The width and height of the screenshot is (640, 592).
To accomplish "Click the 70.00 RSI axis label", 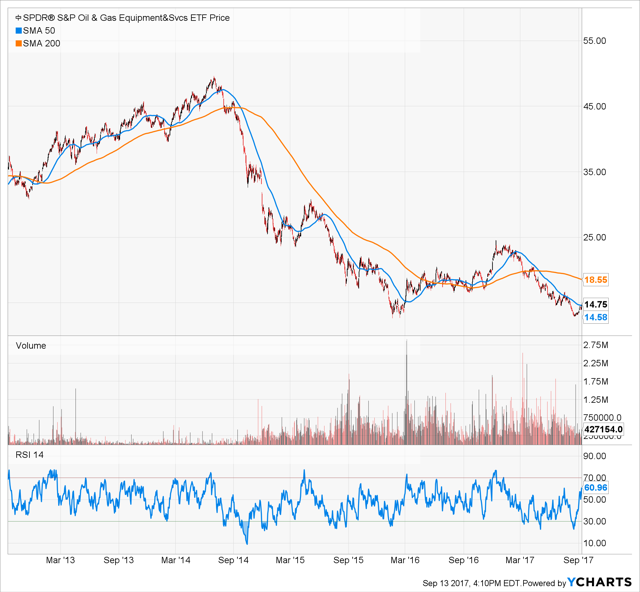I will [x=595, y=478].
